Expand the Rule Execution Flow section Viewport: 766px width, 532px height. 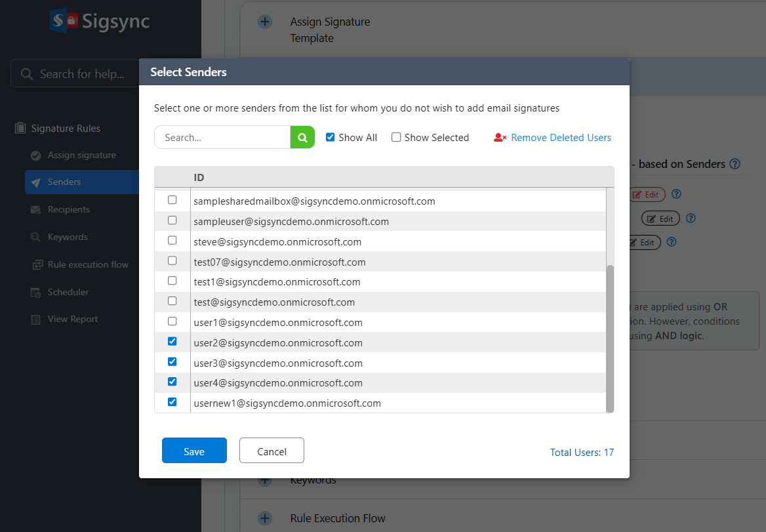[x=265, y=518]
